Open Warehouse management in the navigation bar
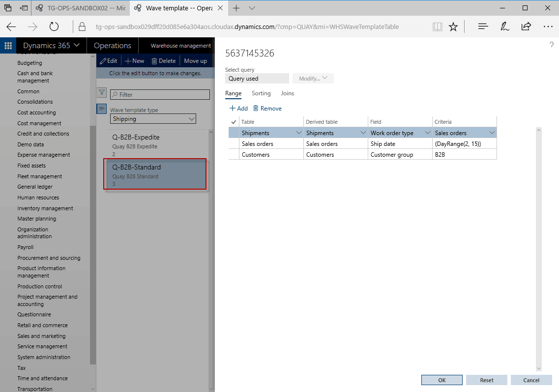The height and width of the screenshot is (392, 559). (181, 46)
